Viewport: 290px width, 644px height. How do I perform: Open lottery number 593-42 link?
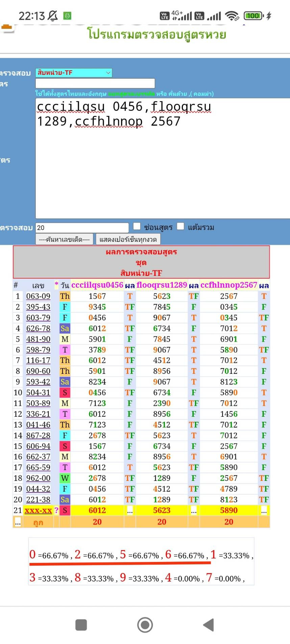(x=38, y=382)
